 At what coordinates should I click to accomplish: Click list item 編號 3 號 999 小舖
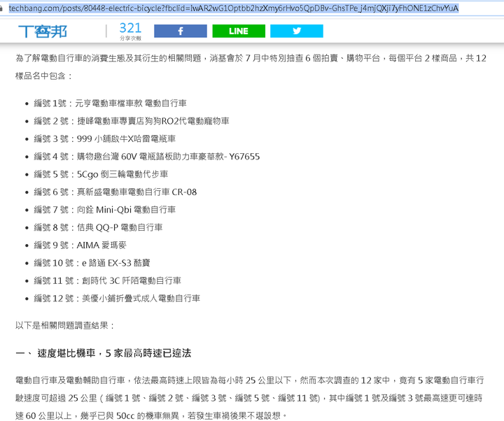(105, 138)
